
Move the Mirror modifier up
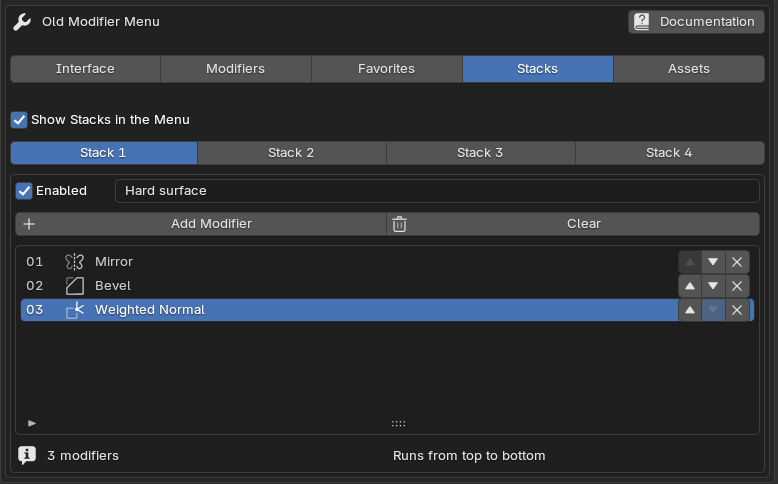690,262
